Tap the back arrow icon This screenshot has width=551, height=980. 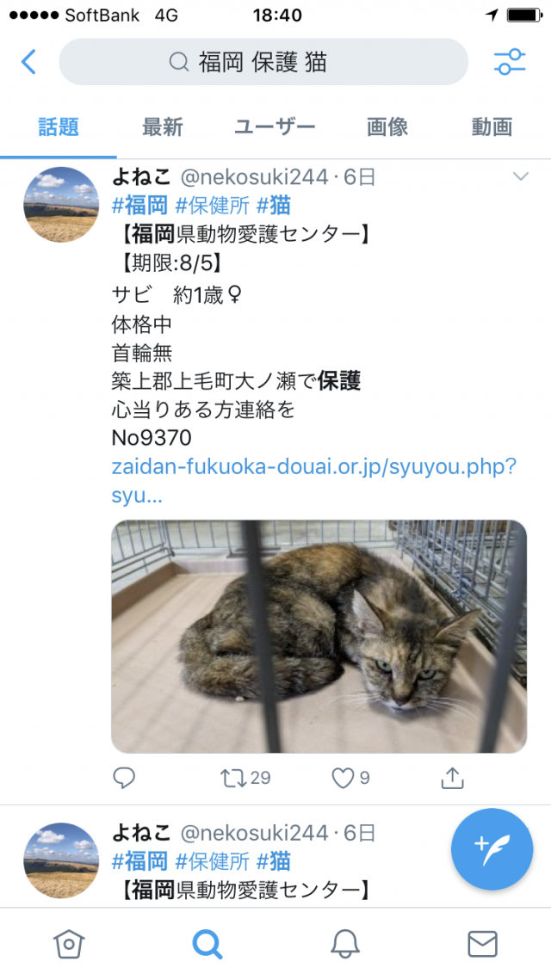pyautogui.click(x=28, y=62)
